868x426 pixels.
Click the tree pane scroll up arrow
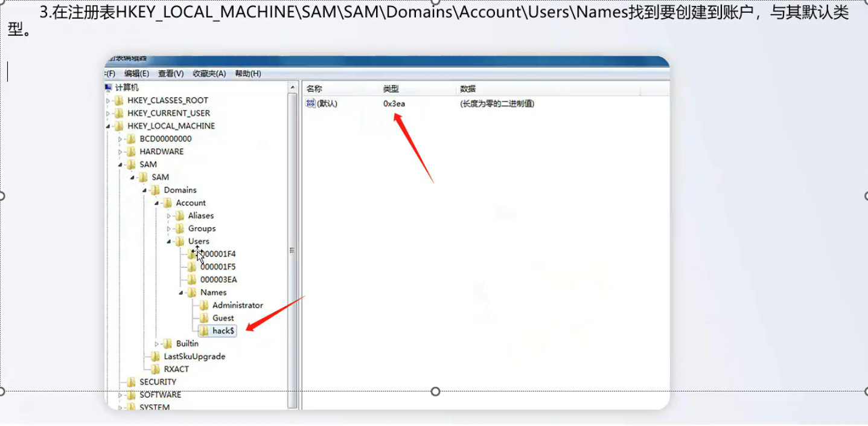coord(293,88)
